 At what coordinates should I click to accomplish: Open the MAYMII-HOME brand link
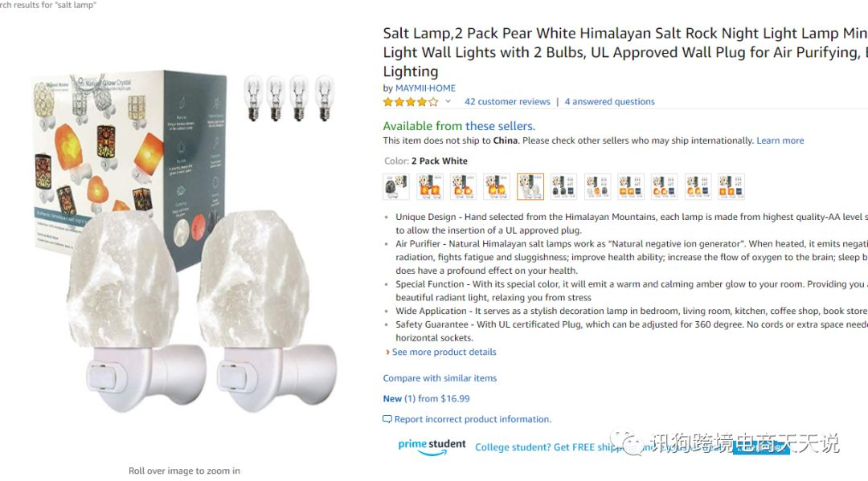tap(425, 88)
